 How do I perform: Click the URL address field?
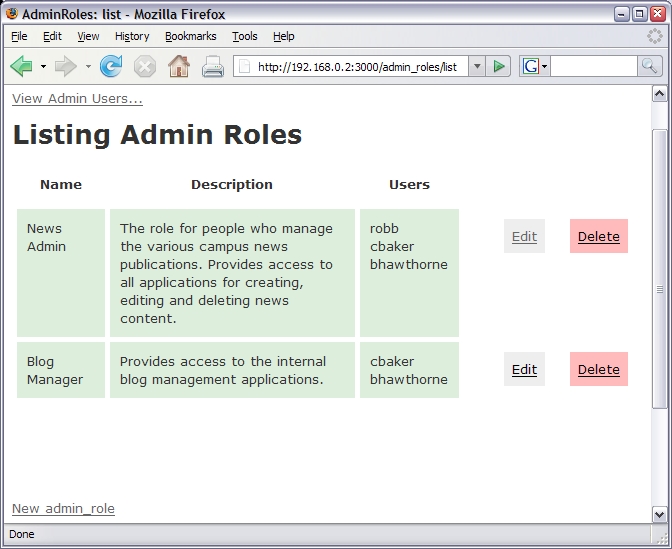360,66
